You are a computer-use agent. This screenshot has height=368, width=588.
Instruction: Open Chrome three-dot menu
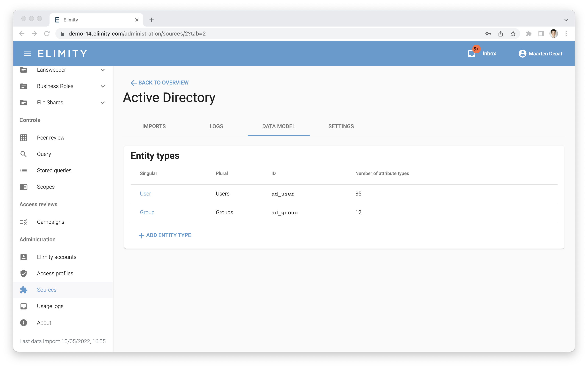(x=566, y=34)
